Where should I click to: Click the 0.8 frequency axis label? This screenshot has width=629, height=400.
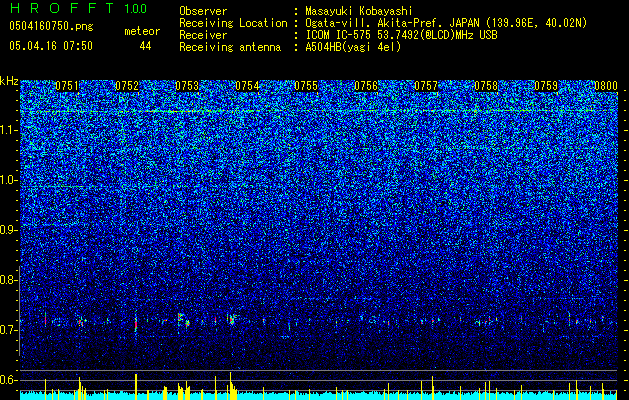(x=9, y=280)
